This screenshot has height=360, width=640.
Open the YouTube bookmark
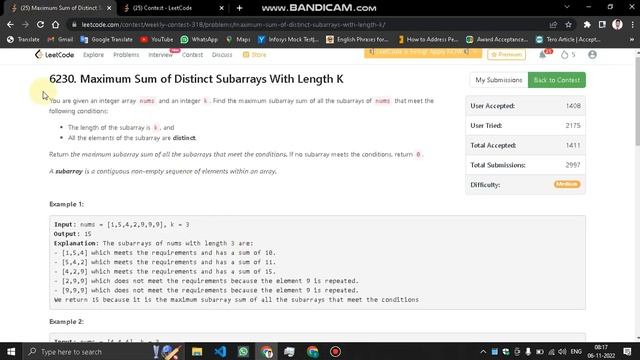pos(157,40)
